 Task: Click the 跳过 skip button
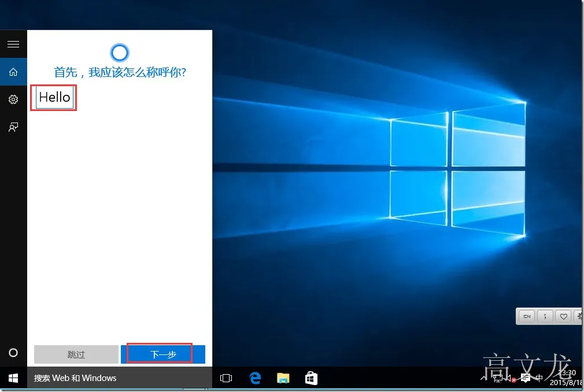tap(76, 354)
